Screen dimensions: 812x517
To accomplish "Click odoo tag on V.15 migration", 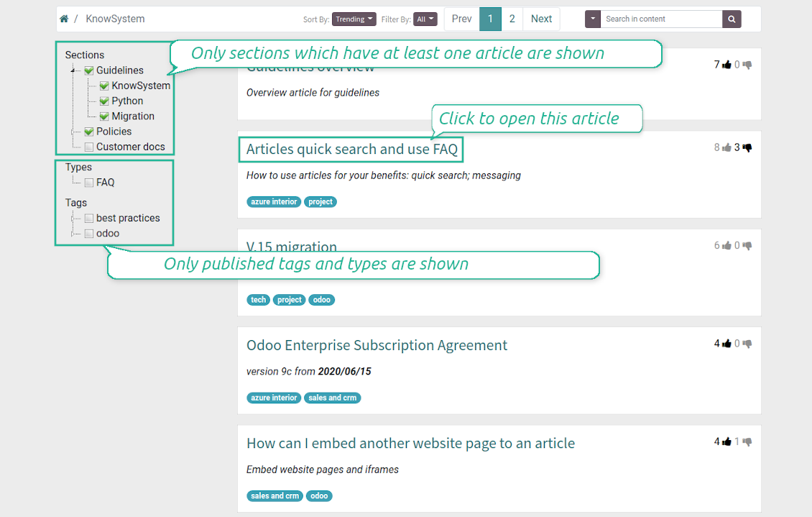I will (x=322, y=300).
